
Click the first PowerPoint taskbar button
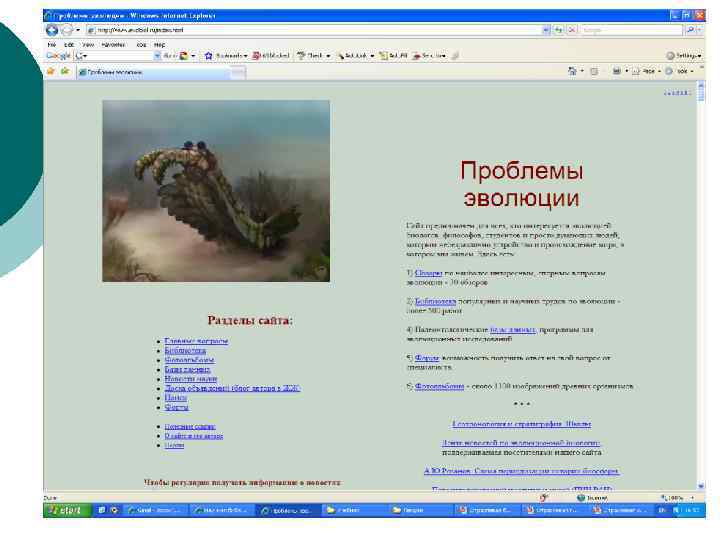click(x=486, y=511)
